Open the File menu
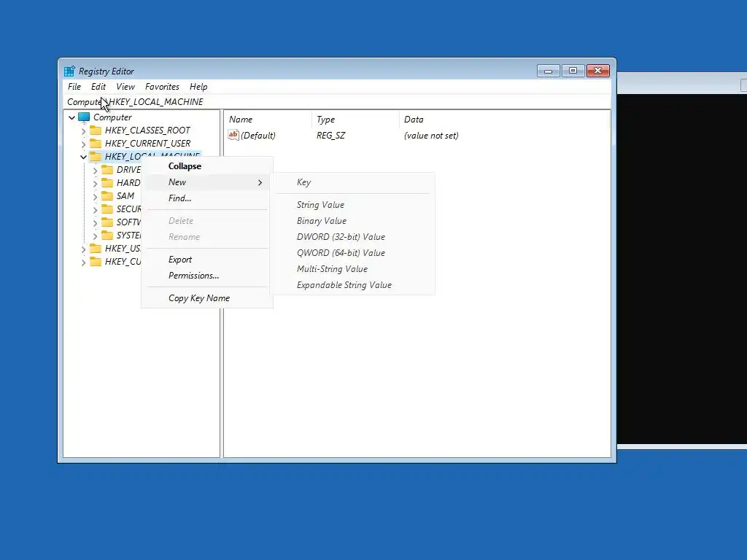The height and width of the screenshot is (560, 747). click(x=74, y=87)
